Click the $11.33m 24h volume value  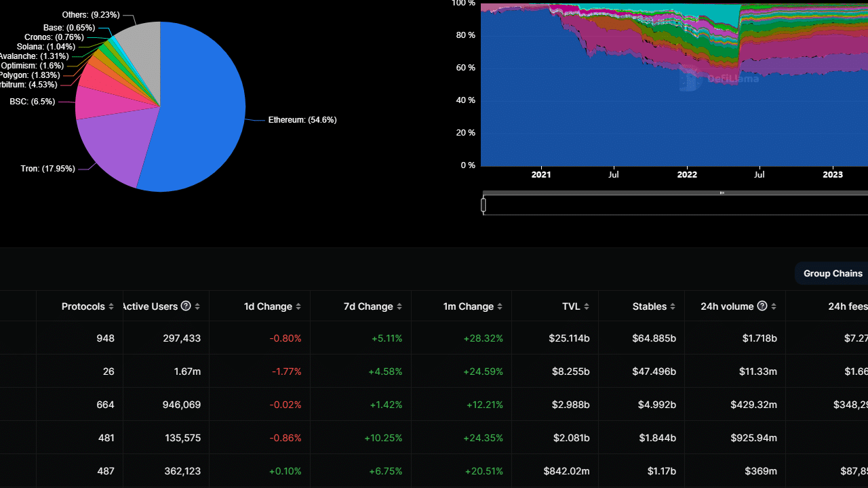click(x=758, y=371)
